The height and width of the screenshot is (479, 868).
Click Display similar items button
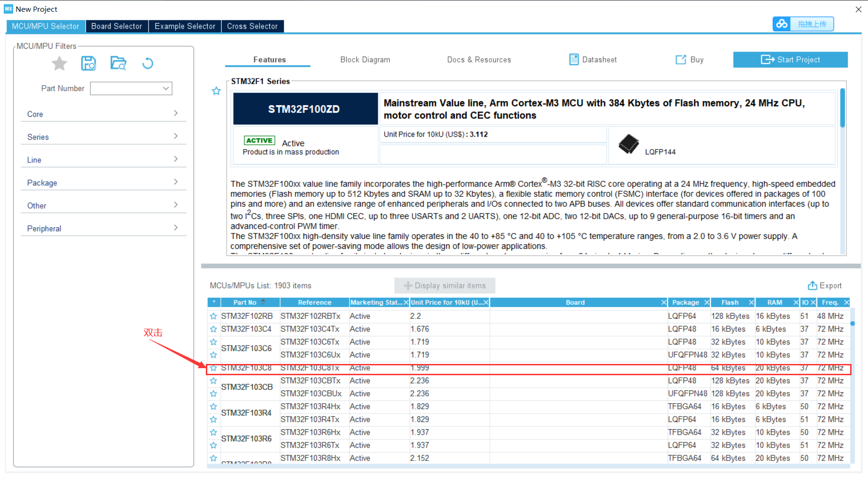(x=445, y=286)
